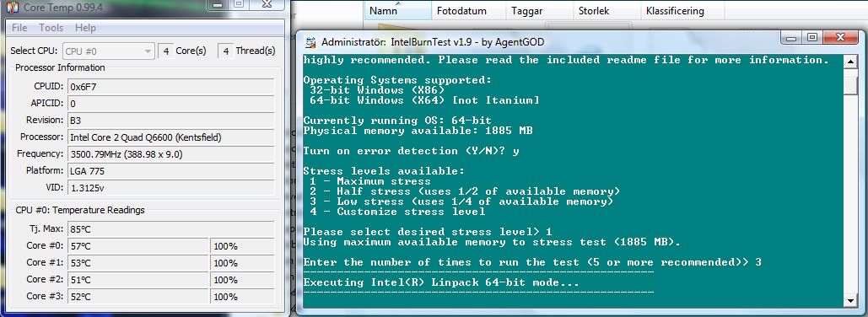This screenshot has height=317, width=868.
Task: Click the "64-bit Windows (X64) [not Itanium]" line
Action: pyautogui.click(x=424, y=100)
